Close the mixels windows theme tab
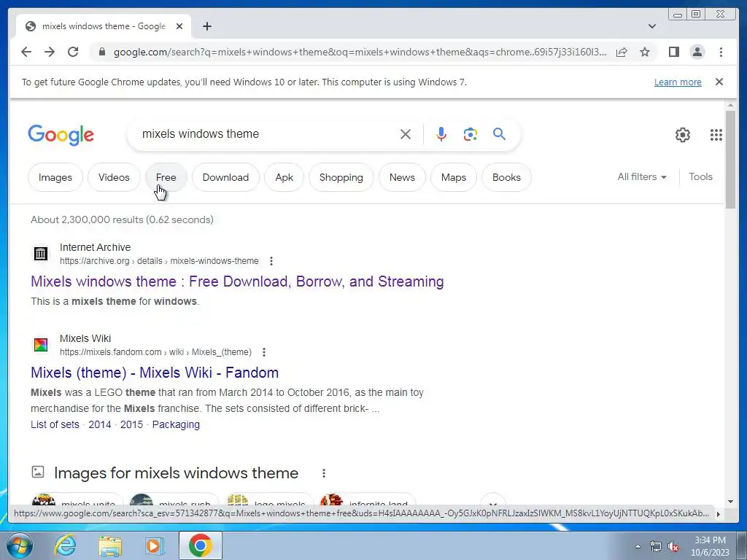This screenshot has height=560, width=747. click(x=179, y=26)
